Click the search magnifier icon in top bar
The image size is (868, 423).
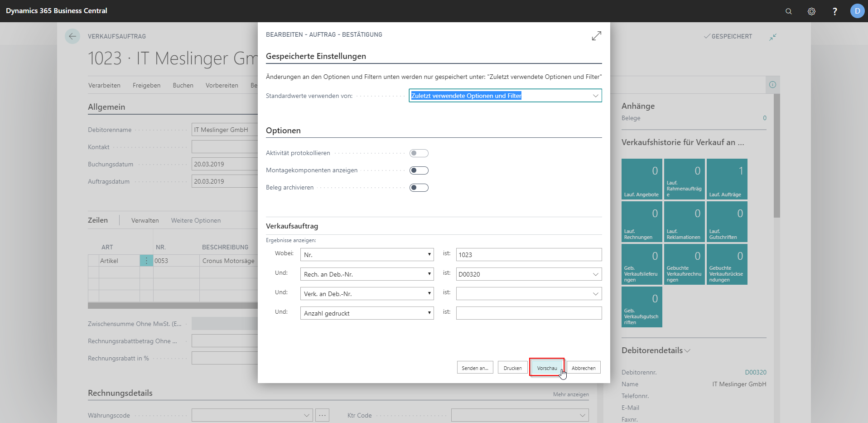pos(789,11)
